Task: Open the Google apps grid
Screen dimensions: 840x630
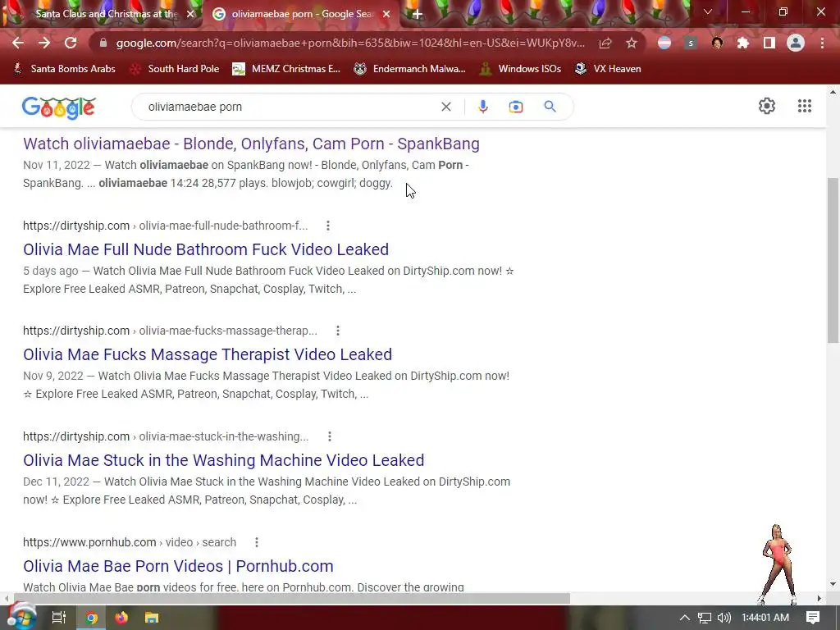Action: point(805,106)
